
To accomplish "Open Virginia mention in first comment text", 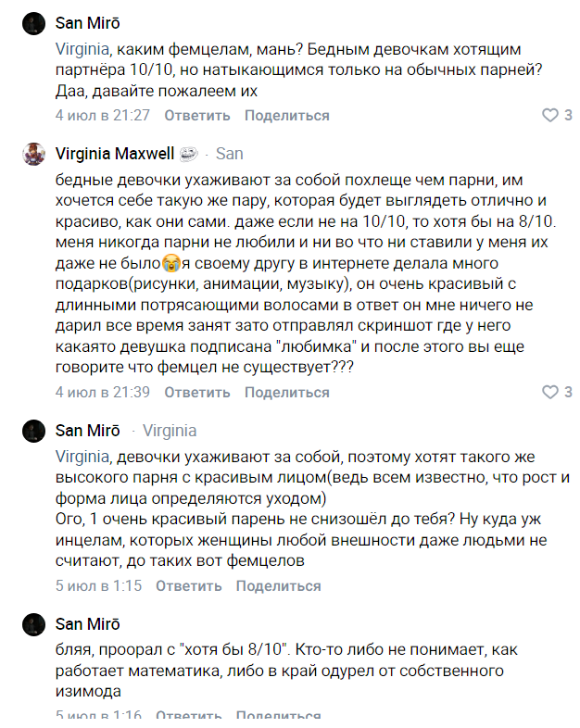I will click(82, 49).
